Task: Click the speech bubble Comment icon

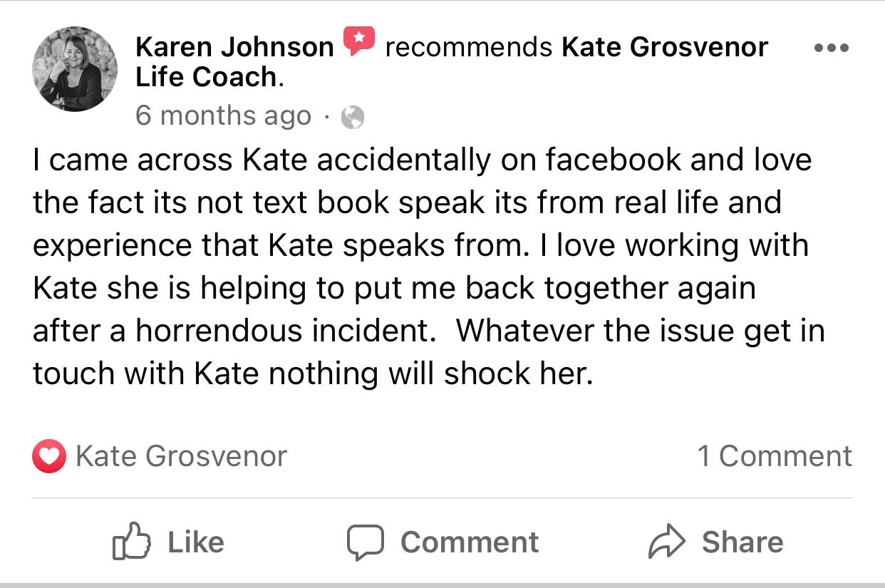Action: [366, 543]
